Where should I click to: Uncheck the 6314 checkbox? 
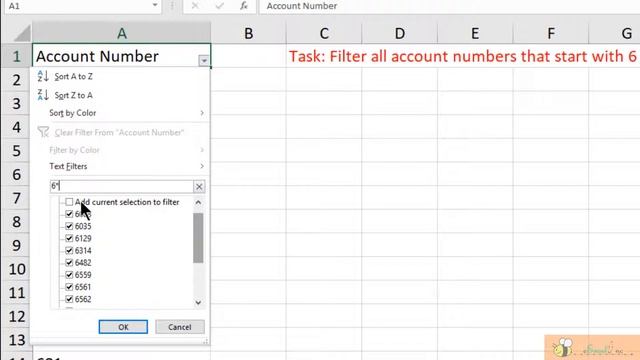click(69, 251)
